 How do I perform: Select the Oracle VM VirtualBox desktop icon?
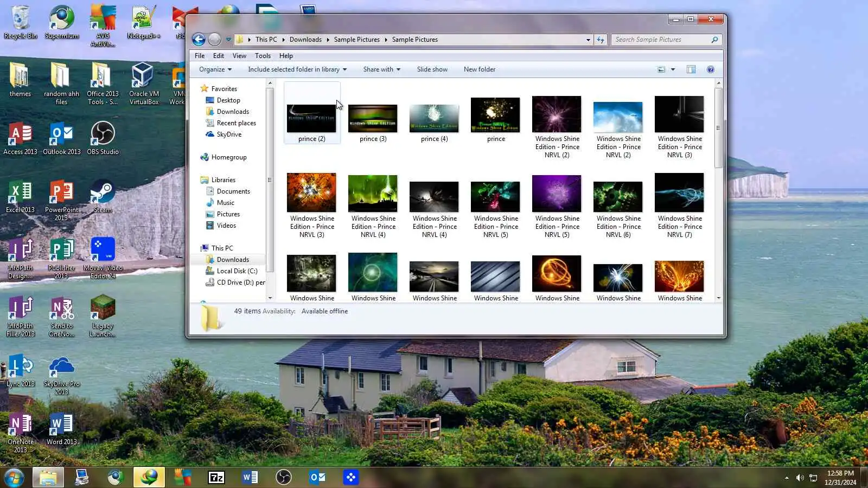(144, 84)
